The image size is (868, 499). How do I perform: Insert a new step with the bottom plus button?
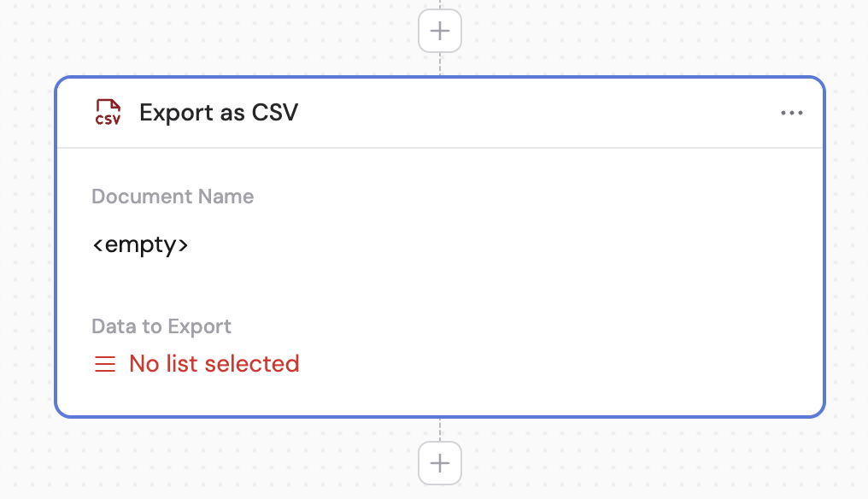[439, 462]
